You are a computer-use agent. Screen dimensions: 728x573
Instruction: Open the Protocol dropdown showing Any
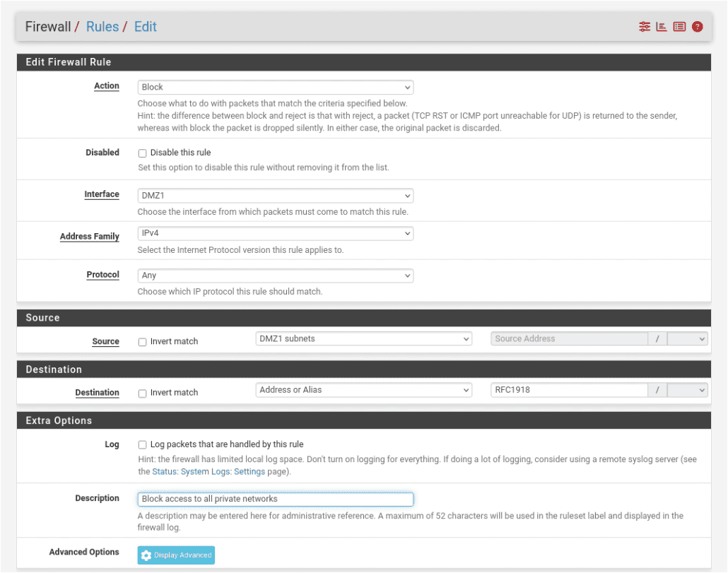(x=276, y=276)
